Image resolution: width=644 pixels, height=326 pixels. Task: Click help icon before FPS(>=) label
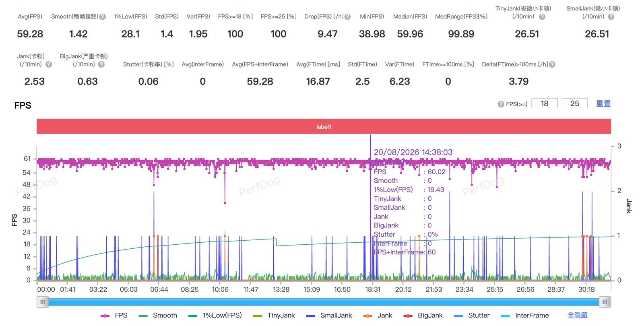[x=501, y=104]
